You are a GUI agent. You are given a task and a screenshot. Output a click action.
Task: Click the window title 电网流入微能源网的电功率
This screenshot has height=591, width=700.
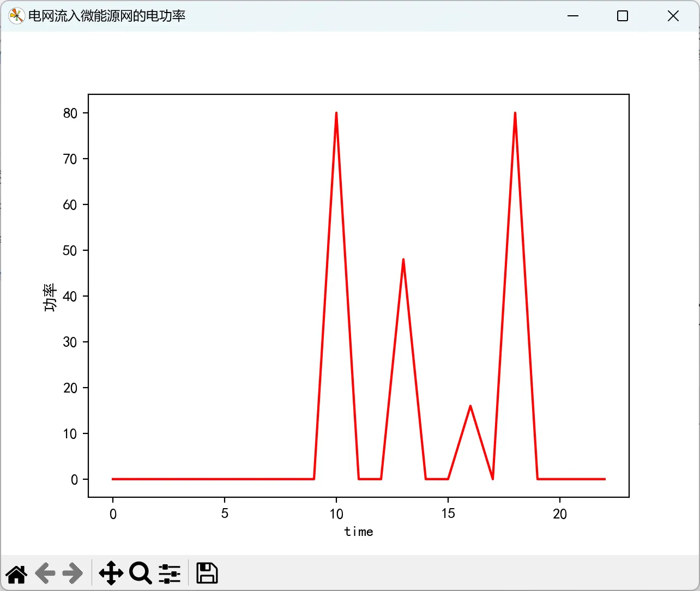[x=107, y=16]
